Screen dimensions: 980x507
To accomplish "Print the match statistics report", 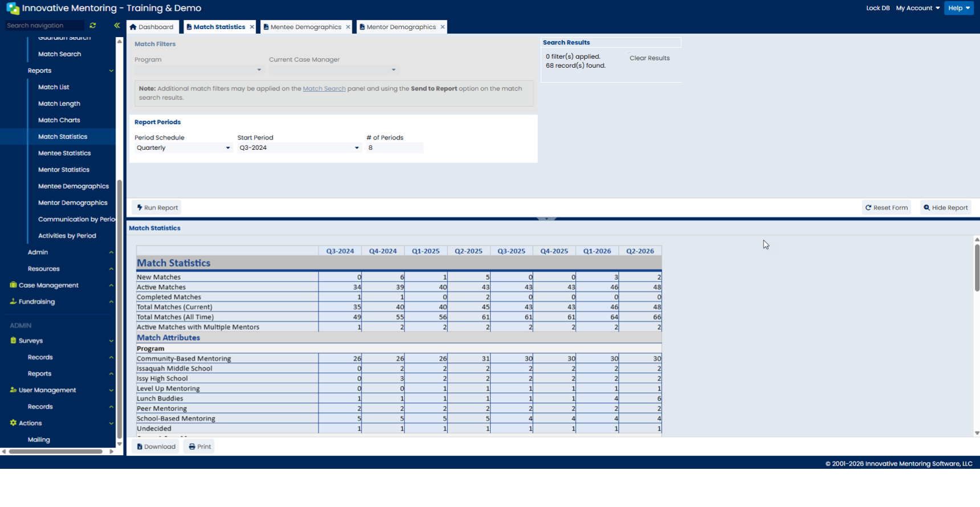I will [199, 447].
